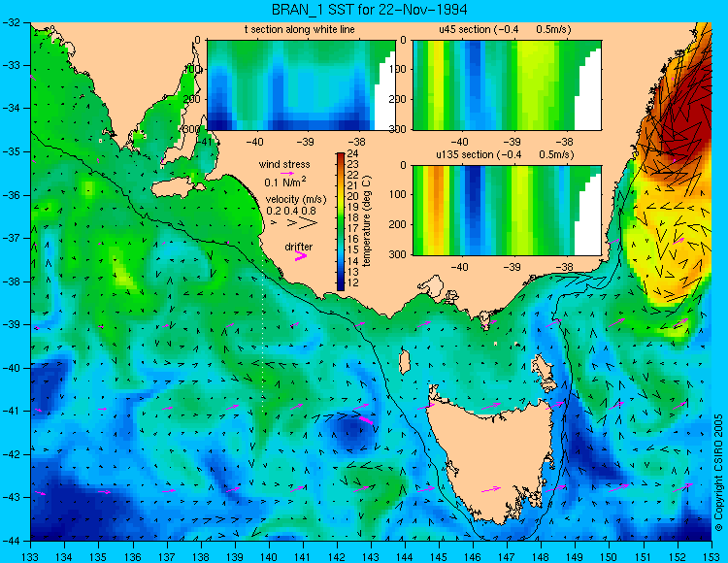Select the magenta wind stress arrow in legend
Image resolution: width=728 pixels, height=563 pixels.
pos(287,174)
